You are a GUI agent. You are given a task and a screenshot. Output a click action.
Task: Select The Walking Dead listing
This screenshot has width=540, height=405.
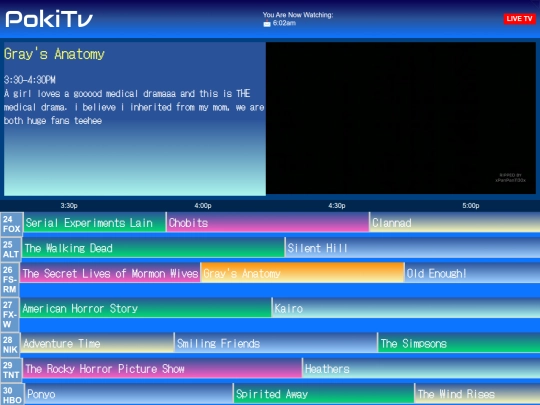(x=153, y=248)
